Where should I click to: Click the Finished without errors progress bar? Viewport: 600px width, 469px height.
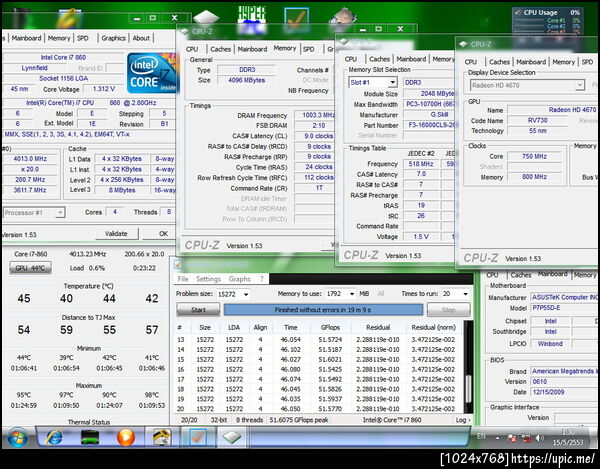tap(323, 310)
